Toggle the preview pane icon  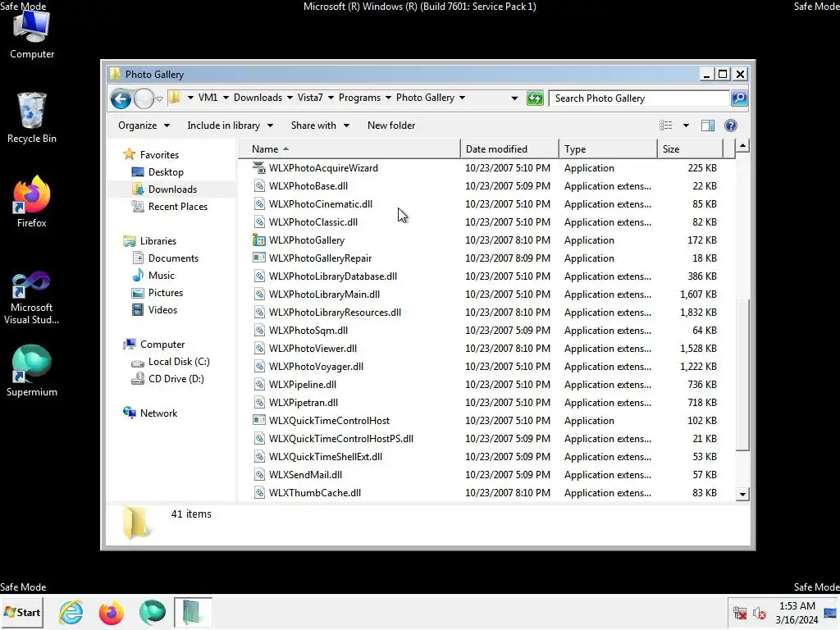pos(708,126)
